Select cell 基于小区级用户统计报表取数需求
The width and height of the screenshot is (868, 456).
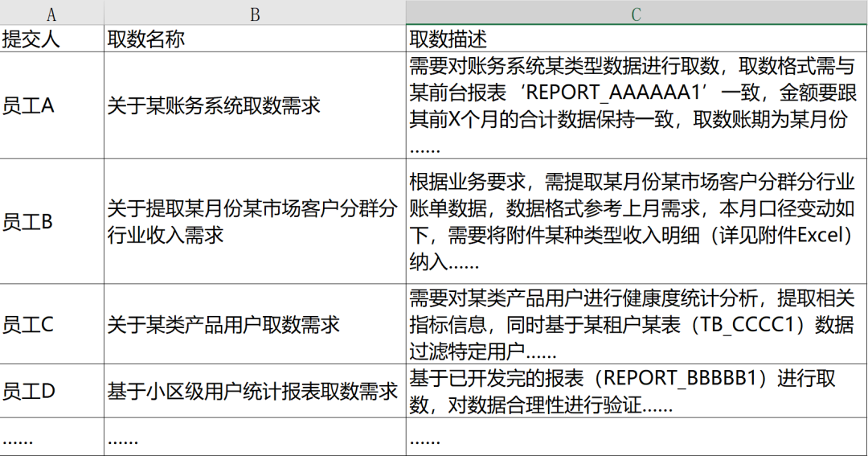pyautogui.click(x=255, y=391)
